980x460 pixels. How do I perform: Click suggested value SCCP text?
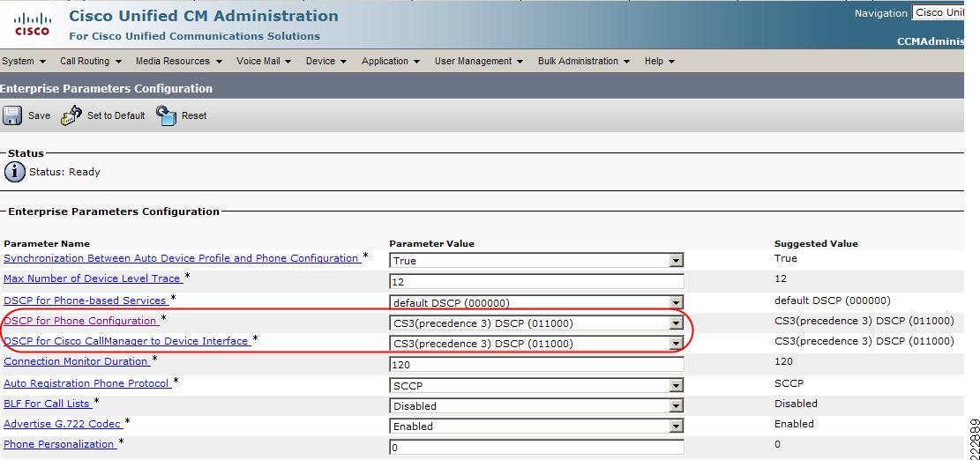[789, 383]
